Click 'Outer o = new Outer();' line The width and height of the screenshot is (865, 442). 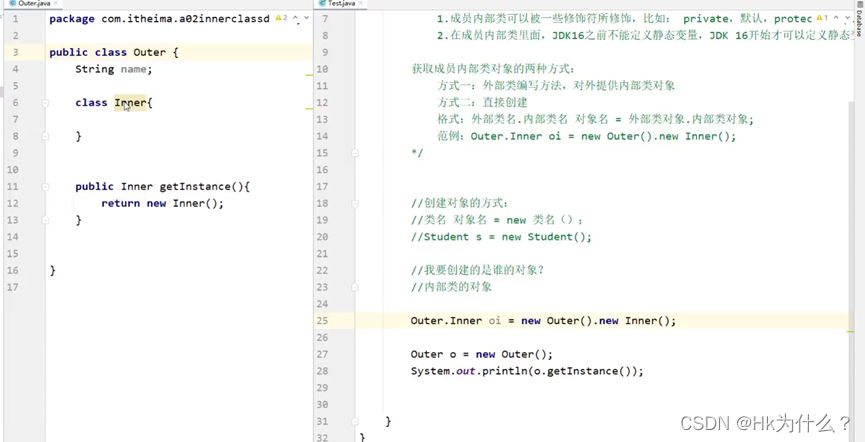(482, 354)
